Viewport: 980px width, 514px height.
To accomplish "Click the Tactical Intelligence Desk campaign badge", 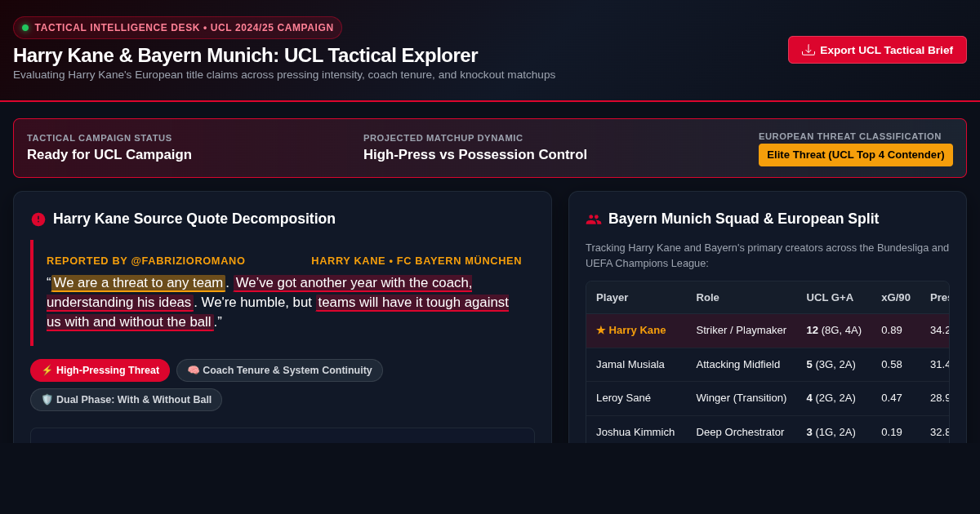I will 177,28.
